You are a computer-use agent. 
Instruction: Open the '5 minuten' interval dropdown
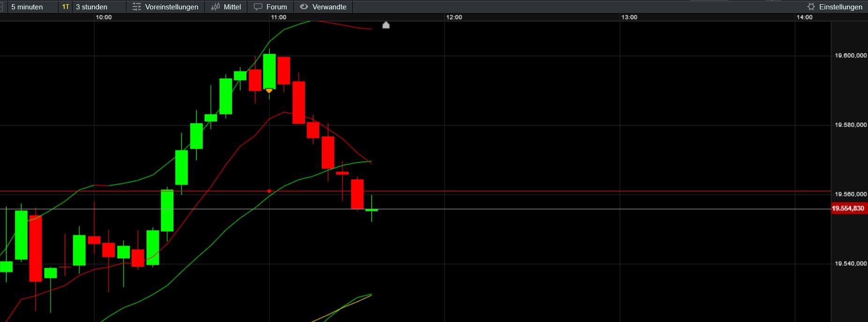coord(32,7)
